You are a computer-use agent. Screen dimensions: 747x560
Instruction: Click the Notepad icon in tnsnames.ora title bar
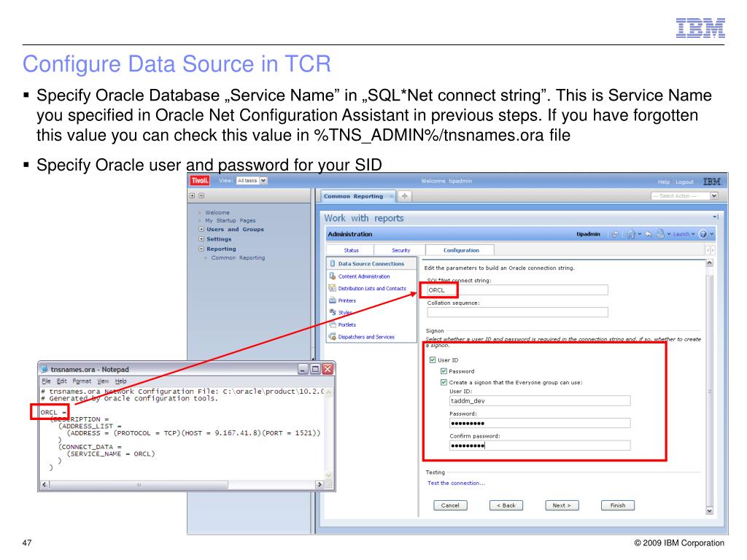click(44, 369)
